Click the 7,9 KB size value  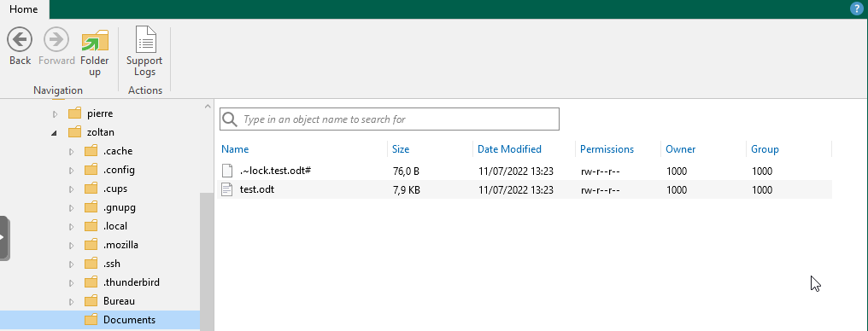(407, 190)
